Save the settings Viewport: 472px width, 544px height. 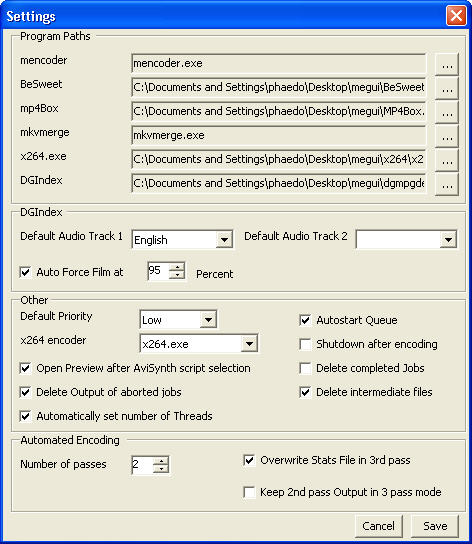click(435, 526)
